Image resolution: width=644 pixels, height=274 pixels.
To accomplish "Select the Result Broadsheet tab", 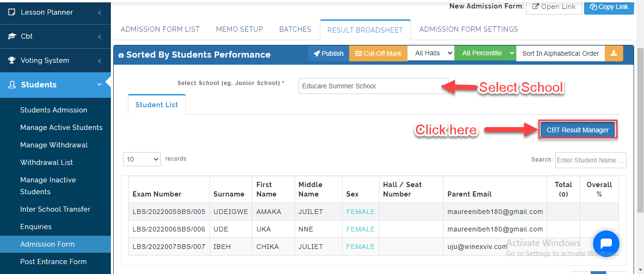I will point(365,30).
